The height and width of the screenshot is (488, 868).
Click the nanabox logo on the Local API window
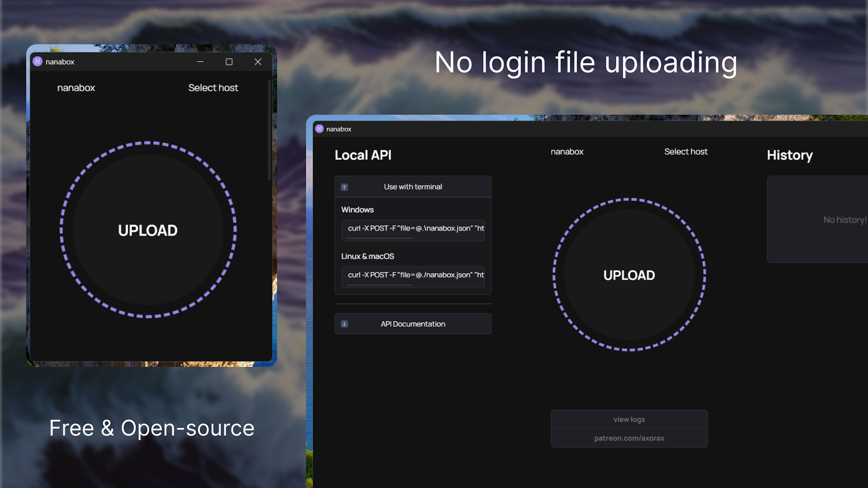coord(319,129)
